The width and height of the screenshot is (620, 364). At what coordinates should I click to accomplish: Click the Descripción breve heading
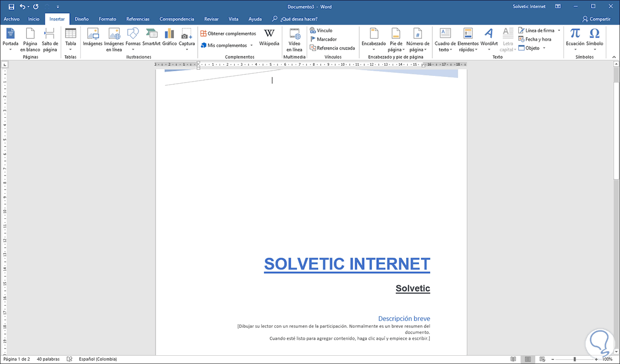click(x=404, y=319)
